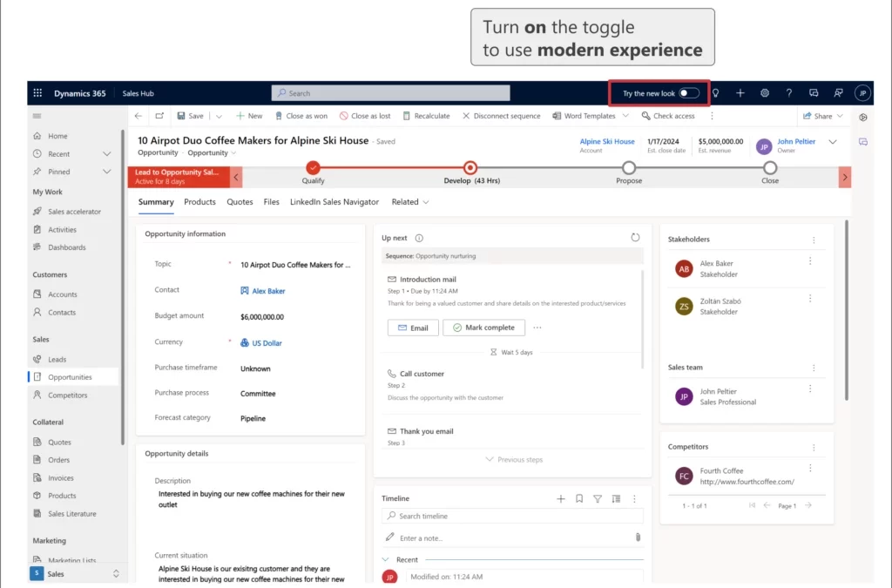Select the Qualify stage

pos(313,168)
